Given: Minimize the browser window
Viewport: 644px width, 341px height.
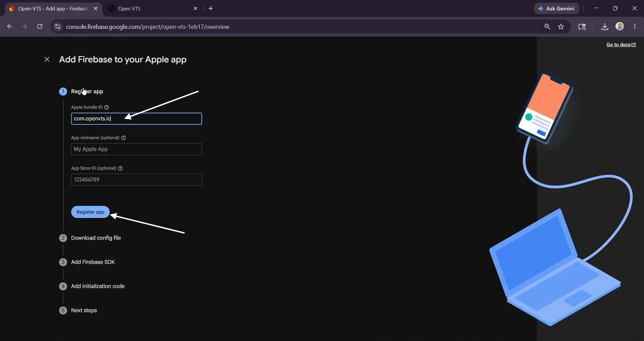Looking at the screenshot, I should click(x=596, y=8).
